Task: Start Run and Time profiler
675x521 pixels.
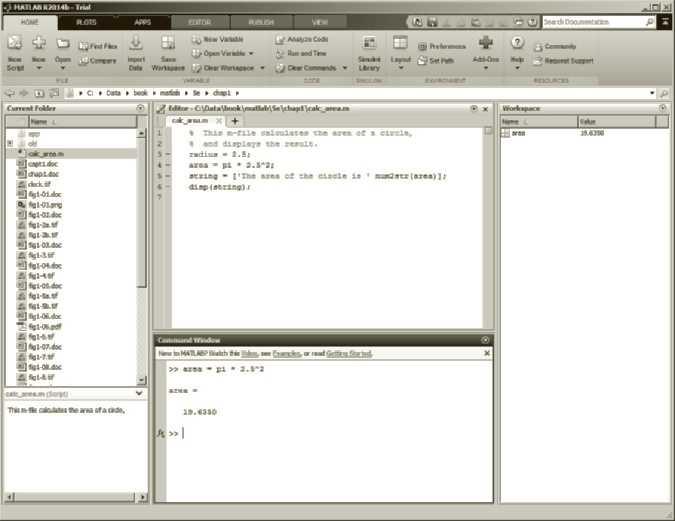Action: pos(301,53)
